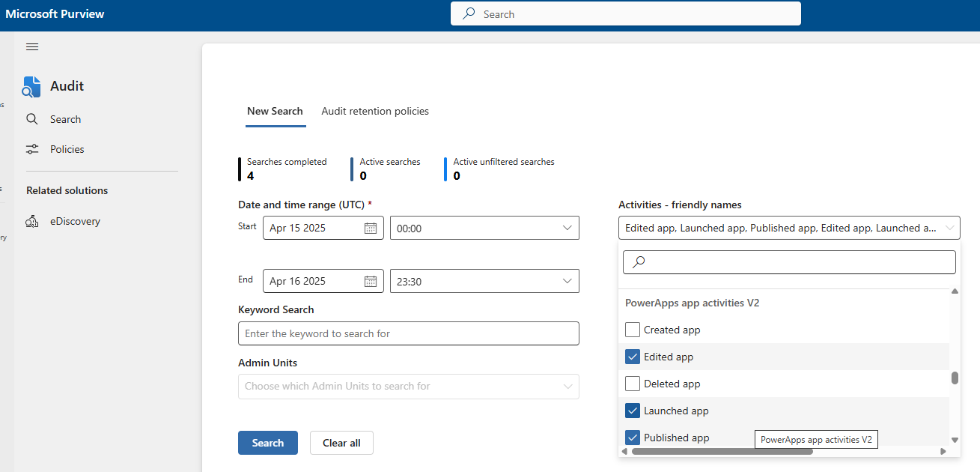Uncheck the Launched app checkbox

633,411
